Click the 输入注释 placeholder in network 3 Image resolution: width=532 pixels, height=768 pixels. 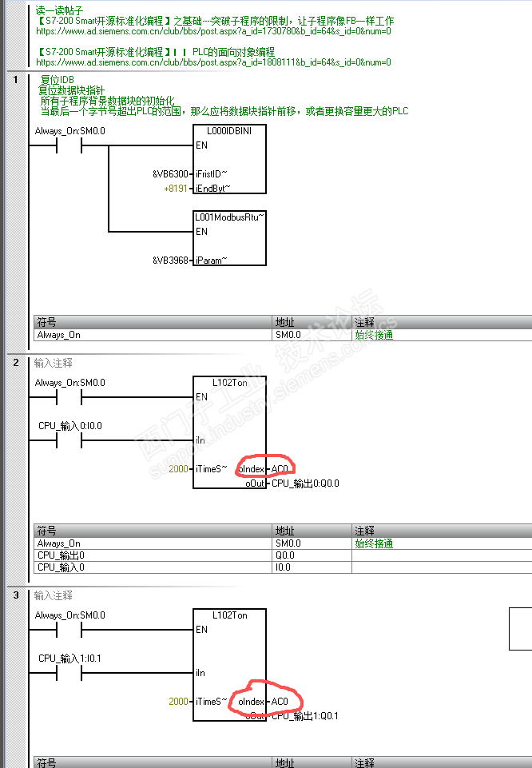[54, 595]
